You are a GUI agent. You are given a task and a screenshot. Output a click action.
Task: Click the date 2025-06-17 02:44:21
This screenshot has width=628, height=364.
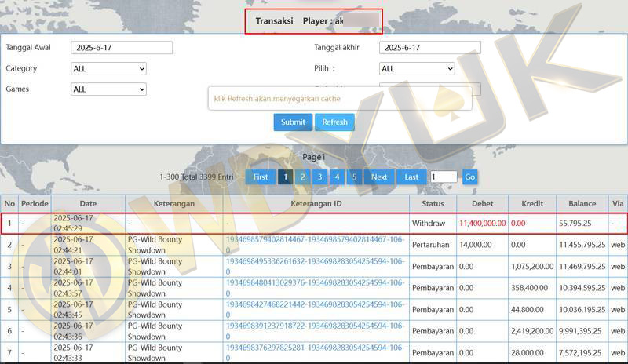tap(73, 245)
